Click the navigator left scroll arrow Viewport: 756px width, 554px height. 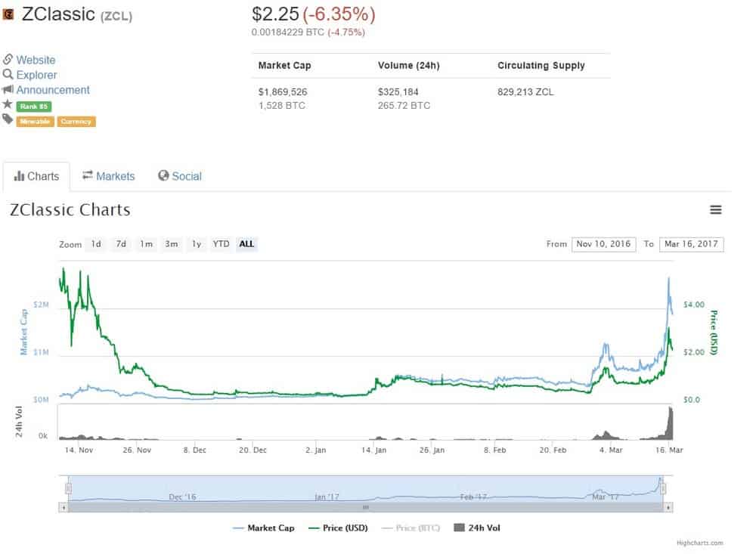pyautogui.click(x=64, y=507)
